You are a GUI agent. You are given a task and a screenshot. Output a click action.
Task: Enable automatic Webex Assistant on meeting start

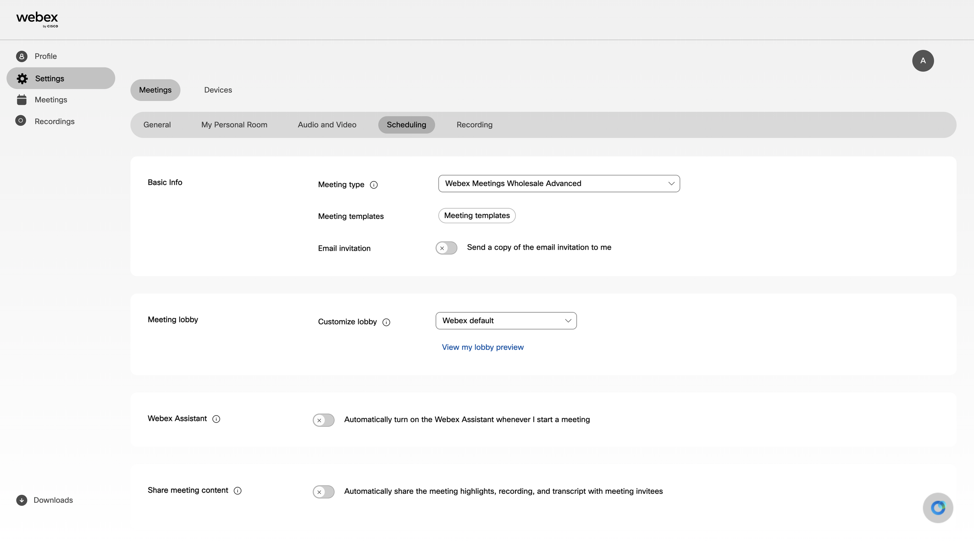click(x=323, y=420)
